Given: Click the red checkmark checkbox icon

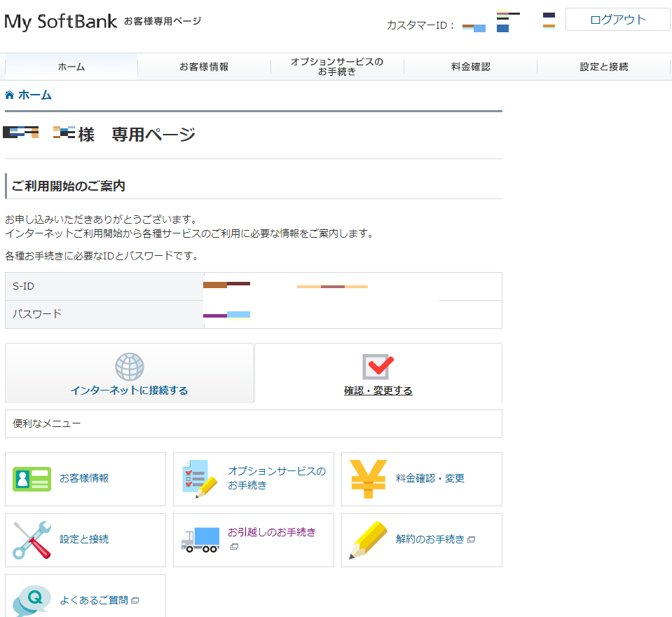Looking at the screenshot, I should click(x=378, y=367).
